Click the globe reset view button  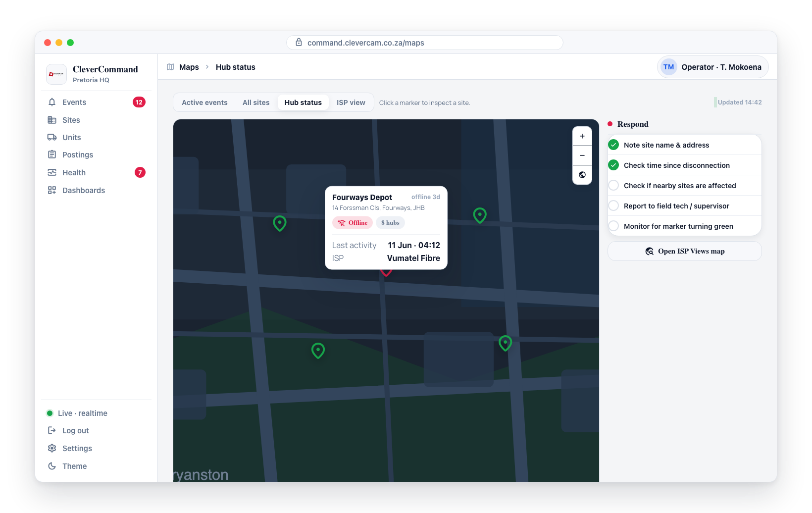coord(582,175)
